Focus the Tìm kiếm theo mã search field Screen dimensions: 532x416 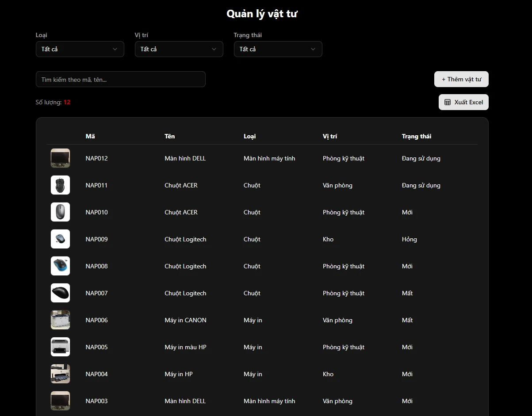click(120, 80)
